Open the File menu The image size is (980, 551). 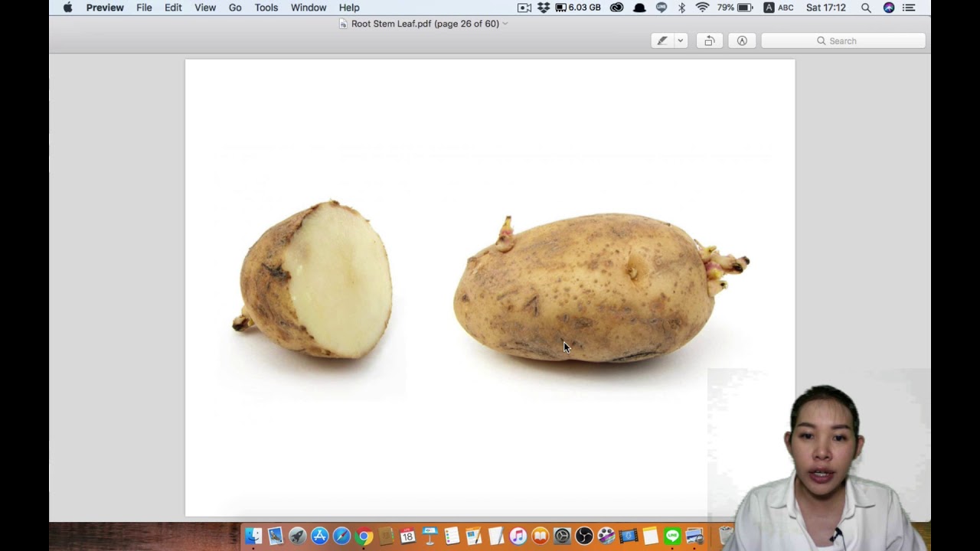click(x=144, y=8)
